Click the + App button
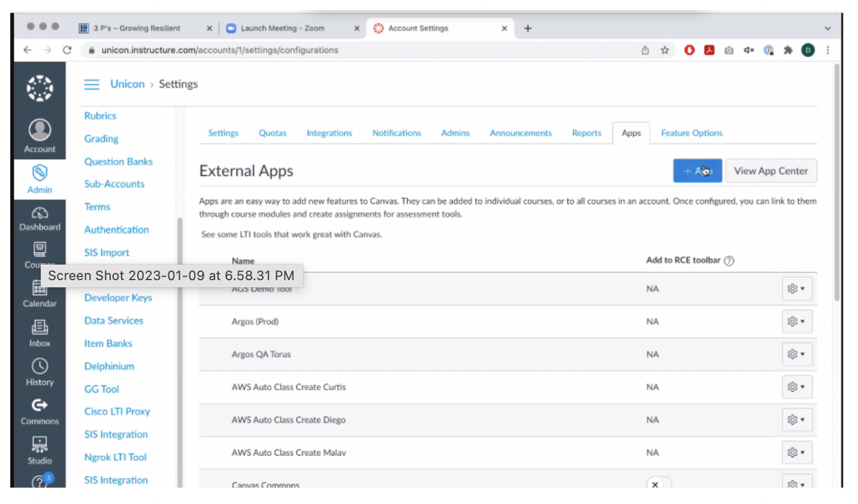Screen dimensions: 858x504 (x=697, y=171)
